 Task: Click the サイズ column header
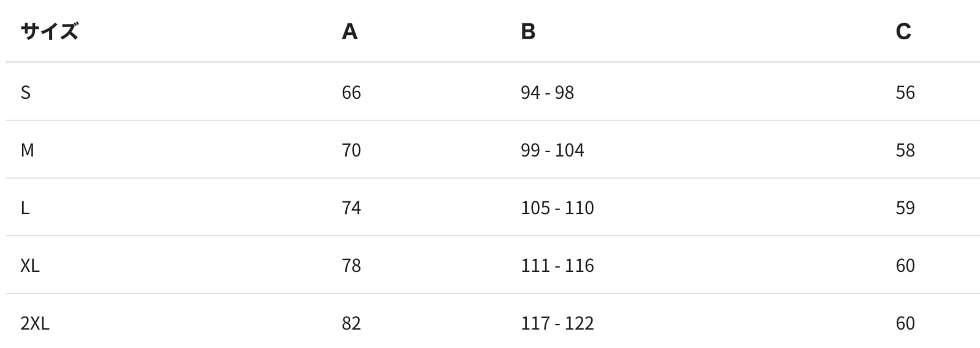49,31
